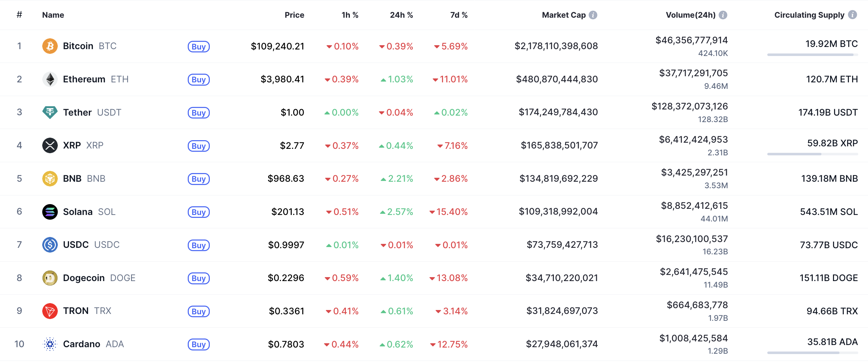Click the Ethereum diamond logo

click(x=50, y=79)
